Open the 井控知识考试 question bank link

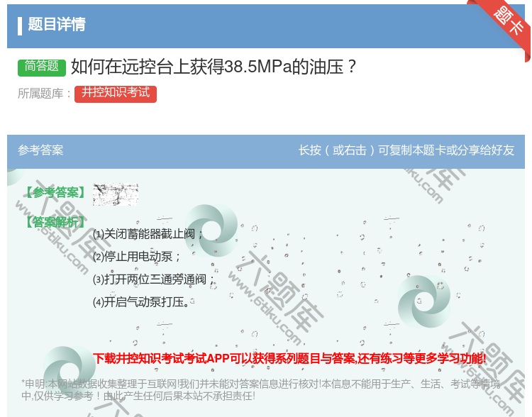[116, 94]
